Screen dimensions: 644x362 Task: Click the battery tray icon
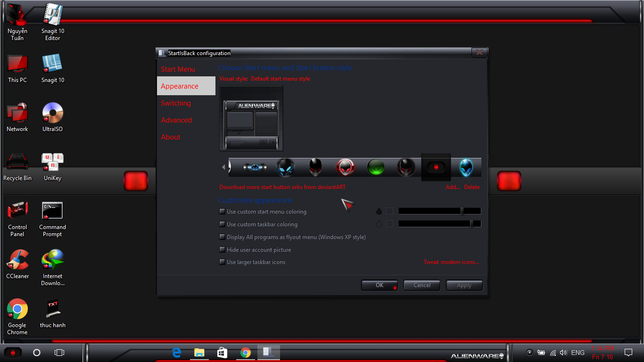point(541,353)
